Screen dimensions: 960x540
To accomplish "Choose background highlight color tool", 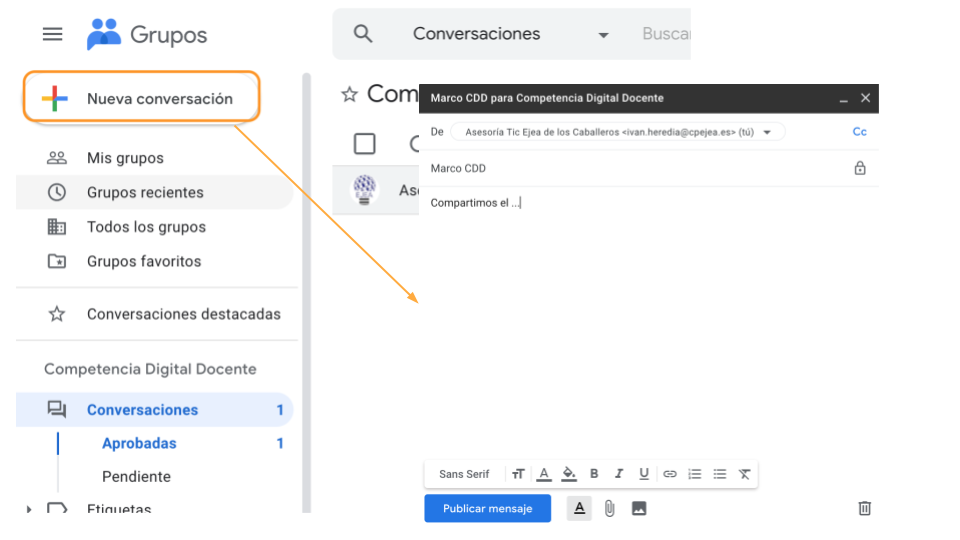I will pos(569,474).
